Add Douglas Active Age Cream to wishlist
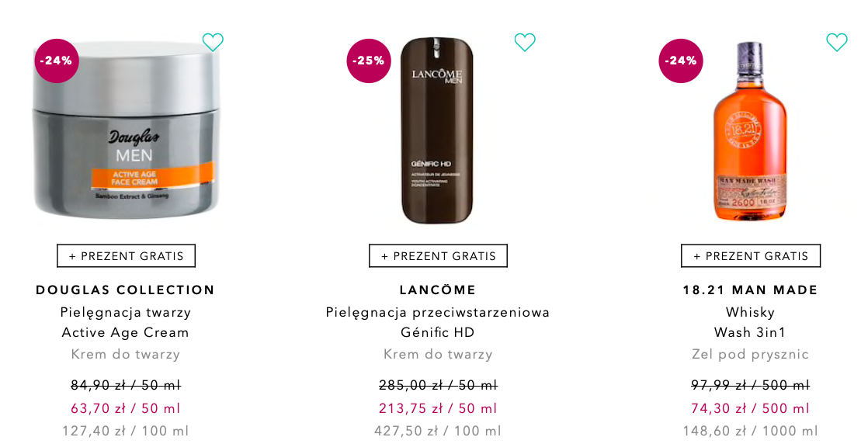This screenshot has width=868, height=444. tap(213, 43)
